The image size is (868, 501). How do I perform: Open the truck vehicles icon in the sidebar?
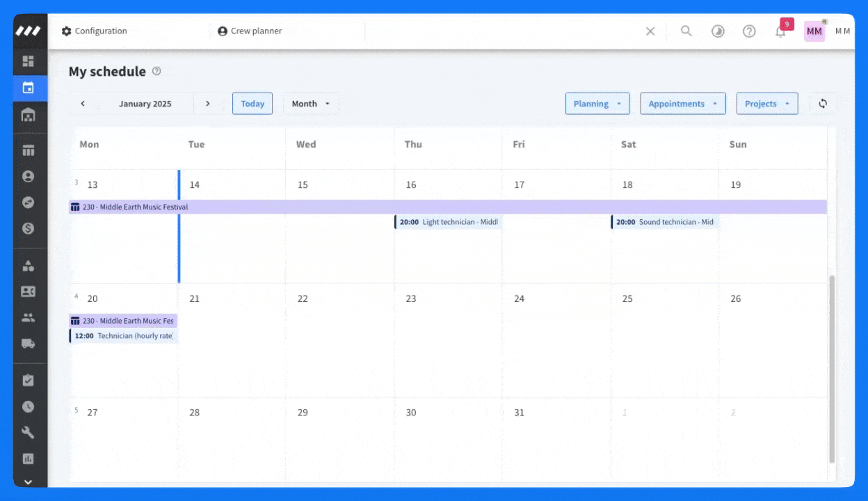[x=29, y=343]
